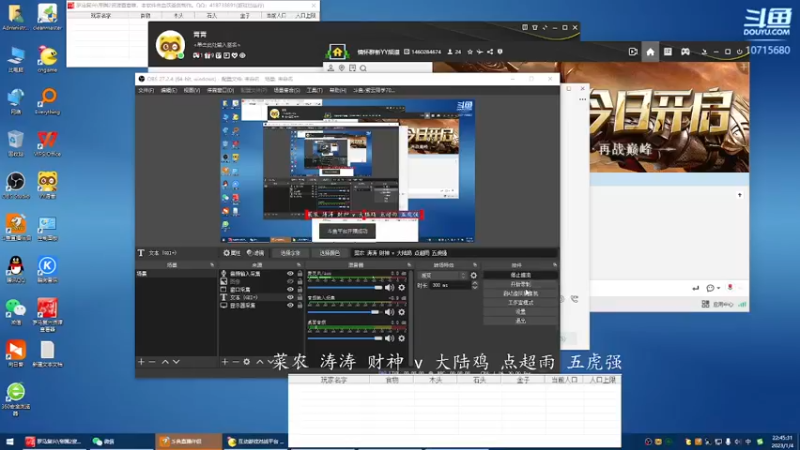
Task: Toggle visibility eye of second OBS source
Action: point(290,282)
